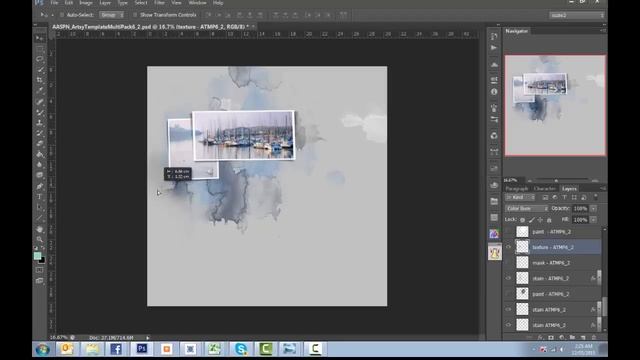Select the Lasso tool
Screen dimensions: 640x360
click(x=40, y=59)
